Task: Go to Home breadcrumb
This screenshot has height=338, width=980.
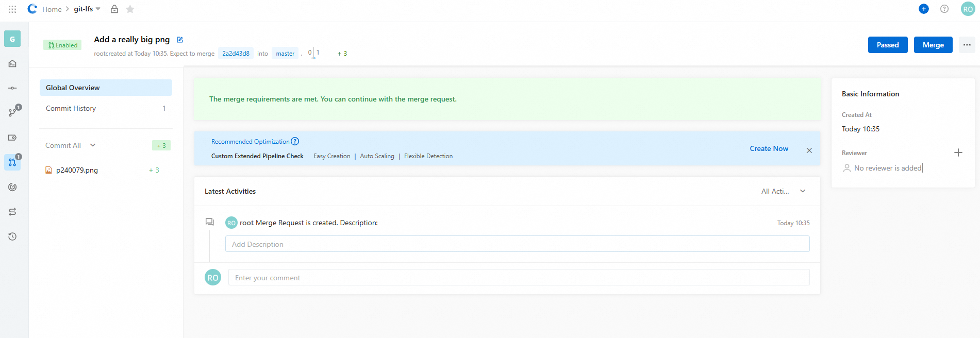Action: pyautogui.click(x=52, y=9)
